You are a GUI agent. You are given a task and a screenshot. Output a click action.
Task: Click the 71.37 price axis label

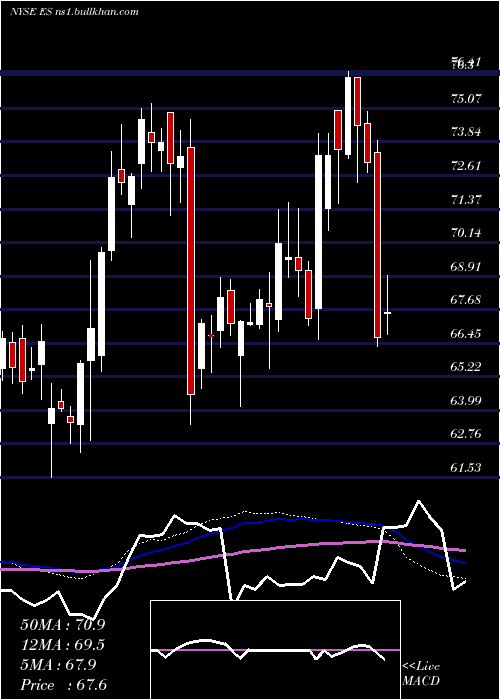[x=467, y=200]
